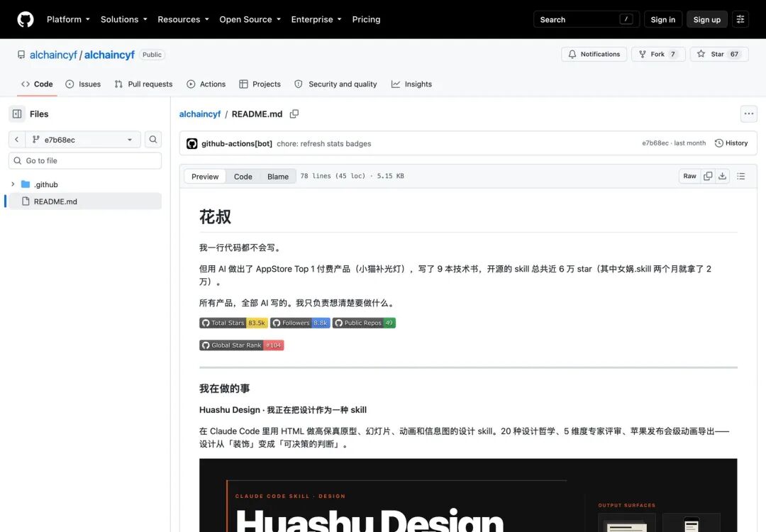The width and height of the screenshot is (766, 532).
Task: Open the e7b68ec commit hash link
Action: (x=655, y=143)
